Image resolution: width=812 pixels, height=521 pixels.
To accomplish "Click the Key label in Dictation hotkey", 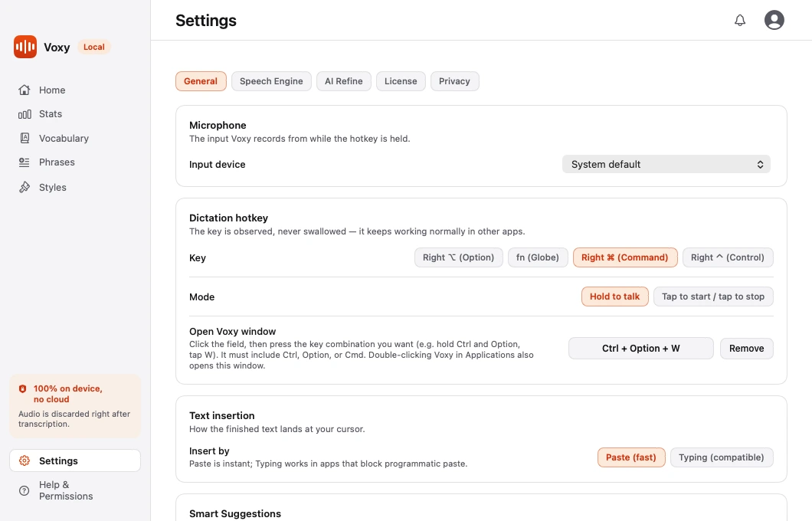I will pos(198,258).
